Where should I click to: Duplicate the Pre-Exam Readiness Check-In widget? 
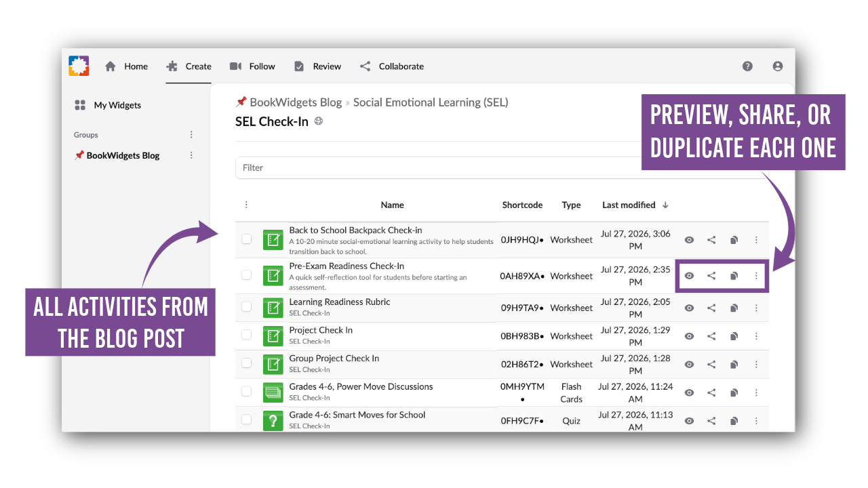pyautogui.click(x=734, y=276)
